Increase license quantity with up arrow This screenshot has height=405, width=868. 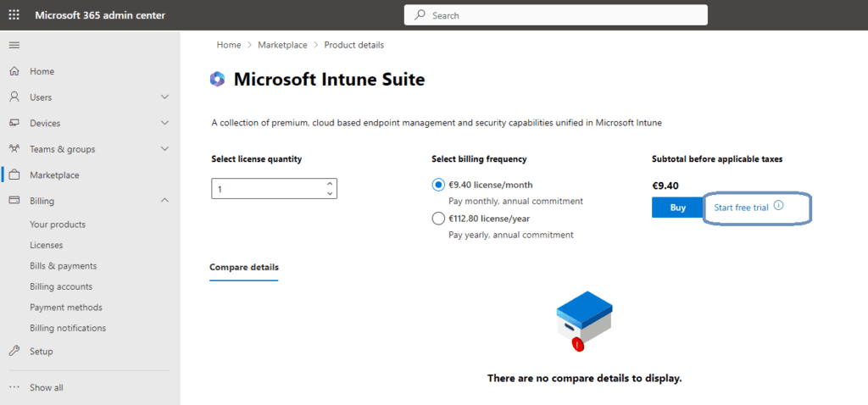click(x=330, y=184)
